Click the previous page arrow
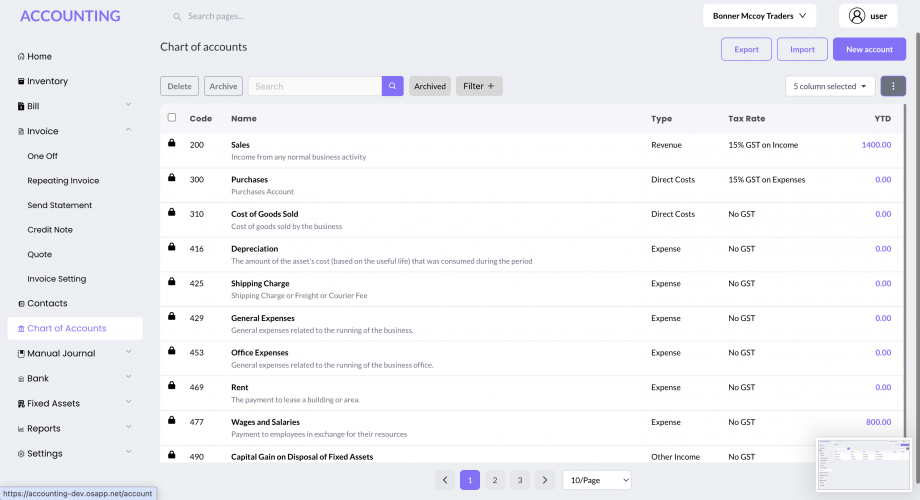The width and height of the screenshot is (920, 500). [x=445, y=480]
